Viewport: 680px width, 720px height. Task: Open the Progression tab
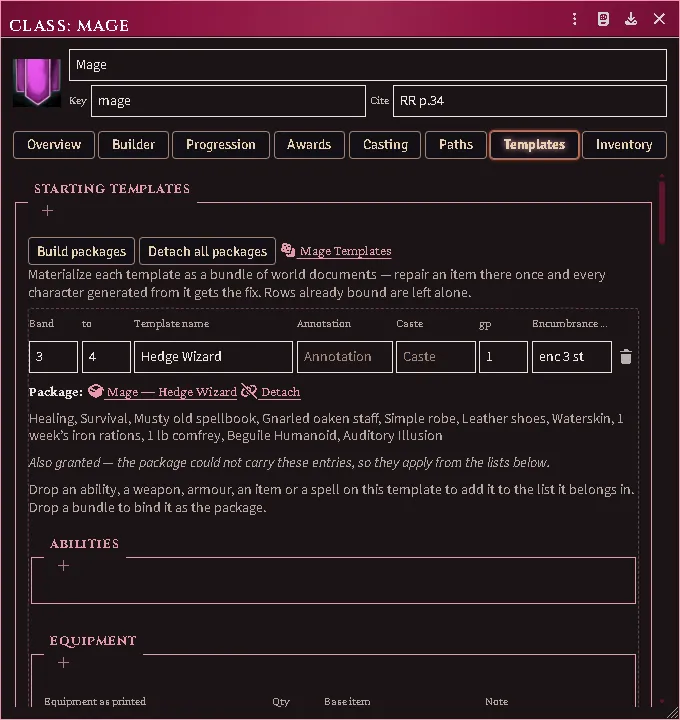[x=221, y=145]
